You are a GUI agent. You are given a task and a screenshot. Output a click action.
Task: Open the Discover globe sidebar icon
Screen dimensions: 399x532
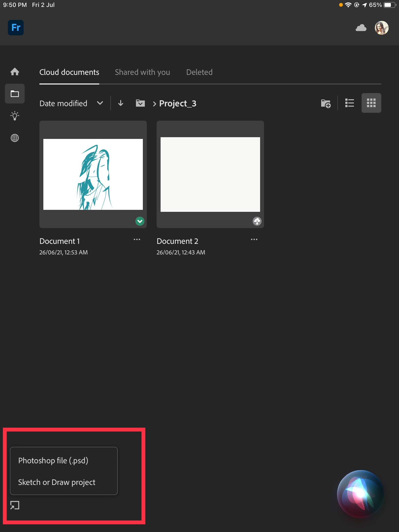pos(15,138)
